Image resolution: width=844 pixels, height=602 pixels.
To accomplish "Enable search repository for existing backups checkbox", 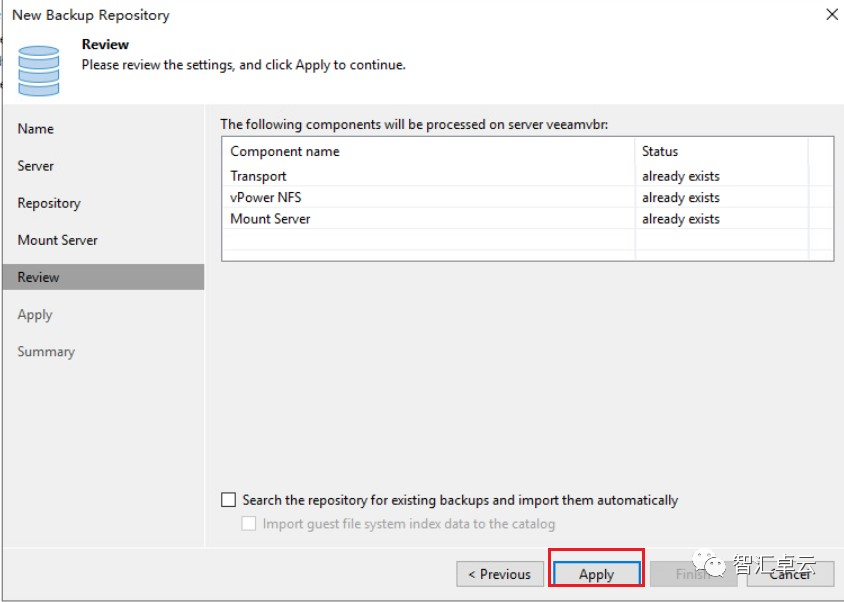I will (x=228, y=500).
